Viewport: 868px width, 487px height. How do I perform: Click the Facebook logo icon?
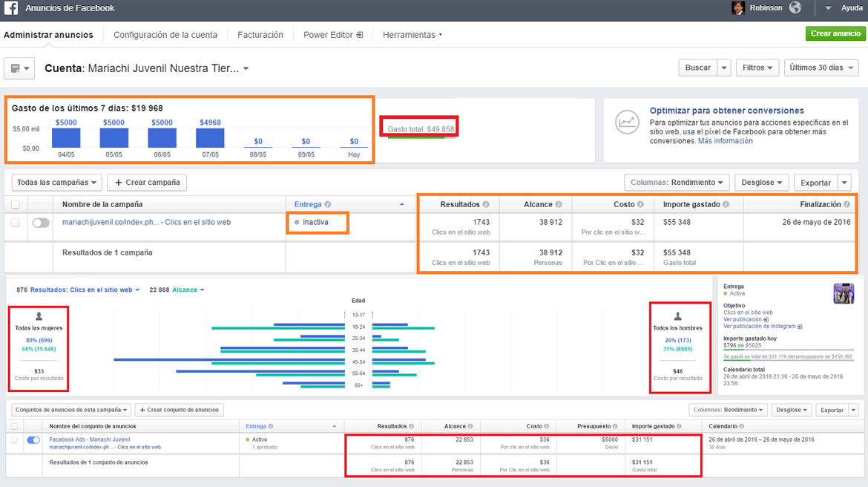pos(11,7)
